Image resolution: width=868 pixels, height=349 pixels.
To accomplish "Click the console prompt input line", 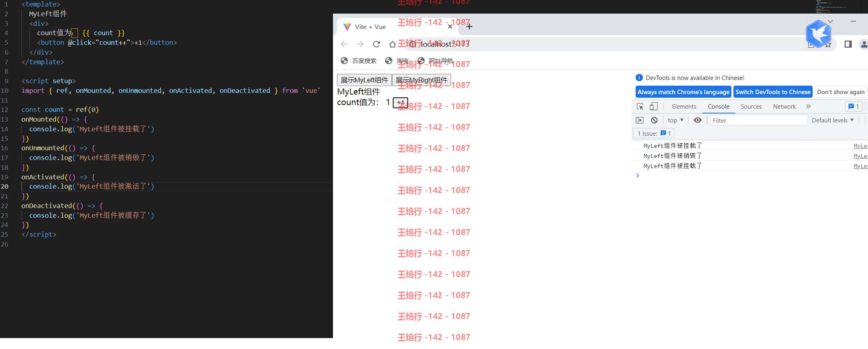I will [x=750, y=176].
